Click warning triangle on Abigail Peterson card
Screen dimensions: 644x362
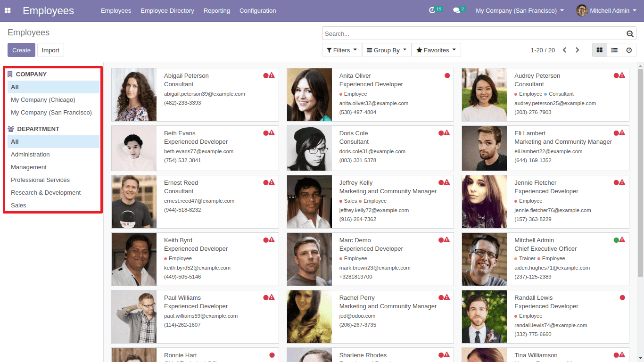click(272, 75)
